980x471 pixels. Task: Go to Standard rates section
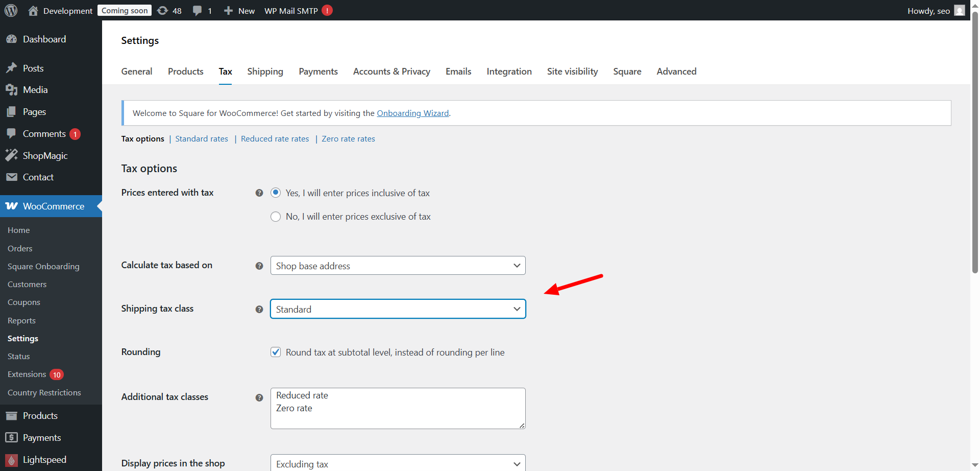[202, 139]
